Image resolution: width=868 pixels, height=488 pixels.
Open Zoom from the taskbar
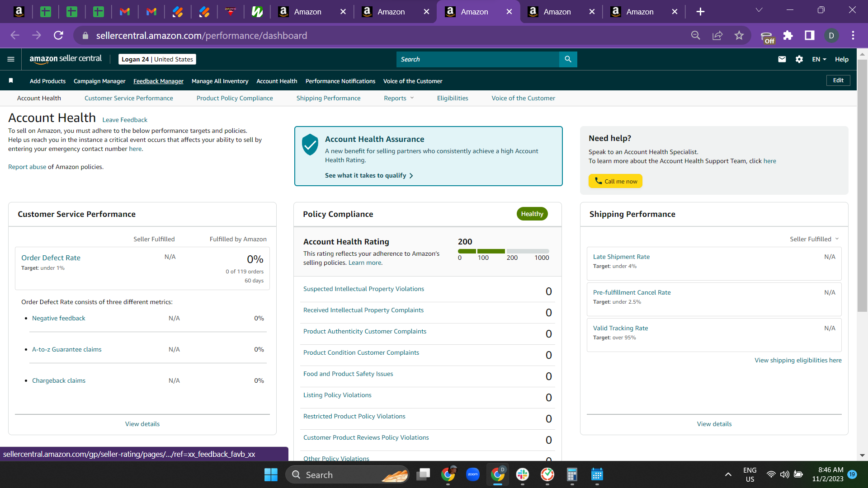coord(473,474)
